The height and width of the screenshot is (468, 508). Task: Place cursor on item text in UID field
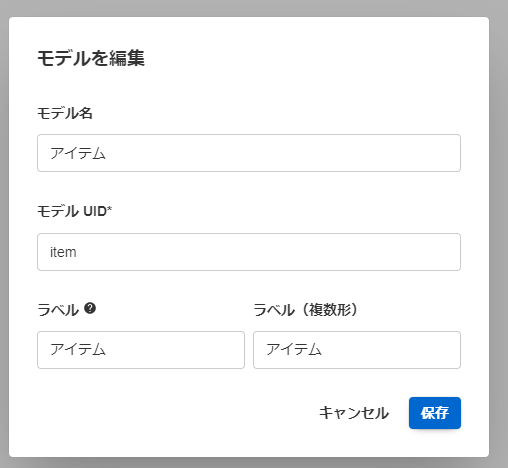(x=63, y=252)
